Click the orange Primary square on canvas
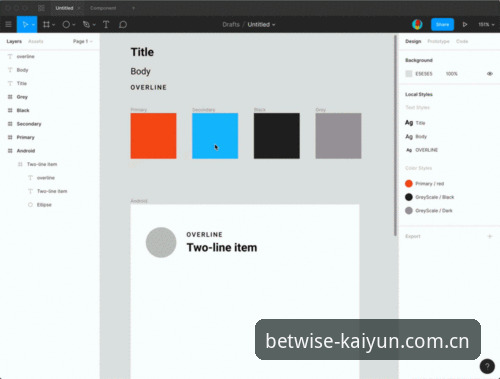Screen dimensions: 500x379 pos(153,136)
